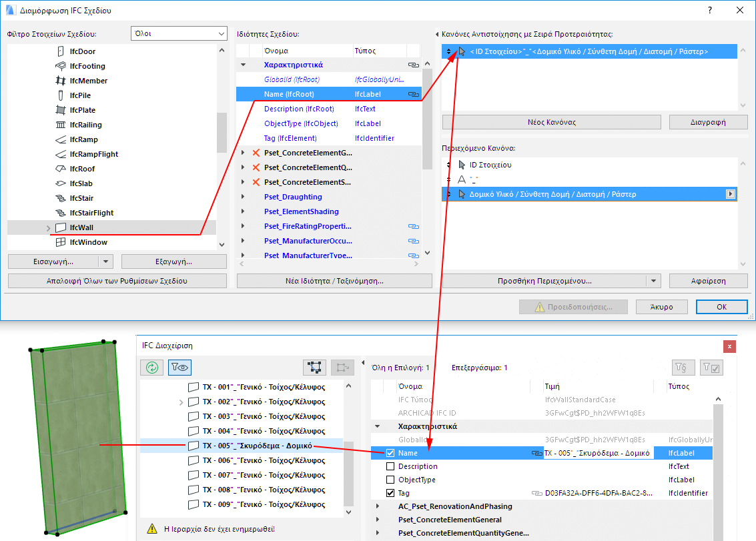The width and height of the screenshot is (756, 541).
Task: Open help with question mark icon
Action: (x=710, y=10)
